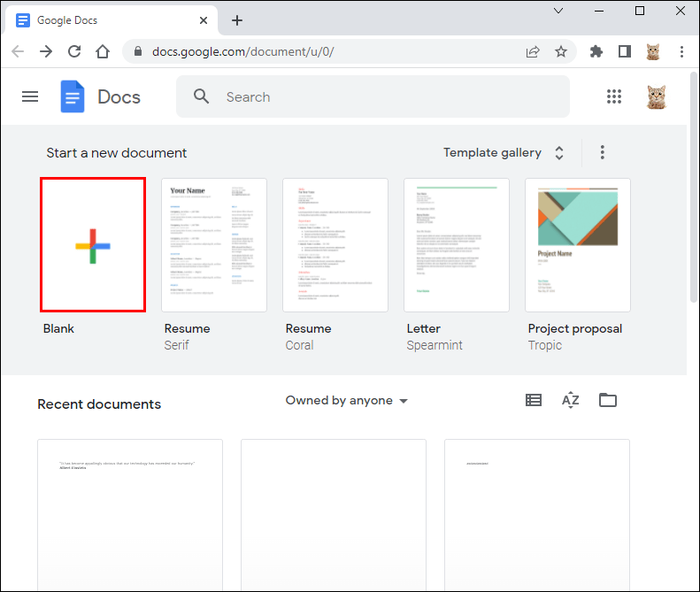The height and width of the screenshot is (592, 700).
Task: Open the account avatar in Docs header
Action: (x=657, y=96)
